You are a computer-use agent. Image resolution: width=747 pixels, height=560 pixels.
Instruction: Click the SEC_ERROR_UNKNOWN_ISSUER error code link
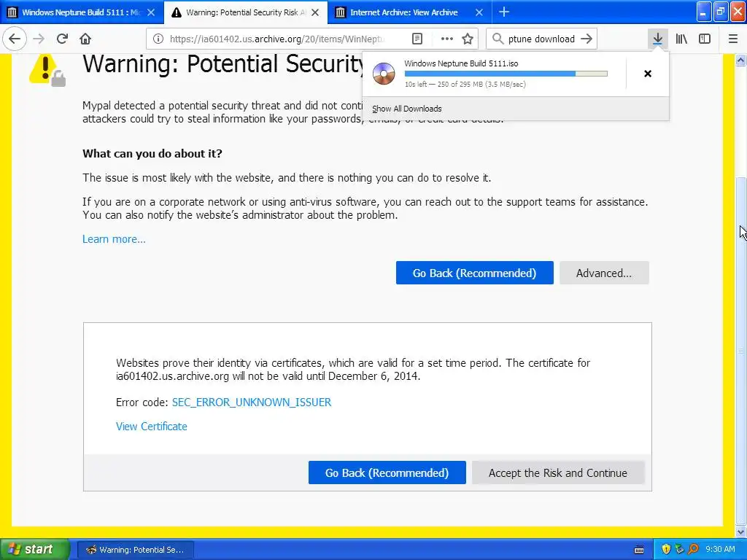(252, 402)
